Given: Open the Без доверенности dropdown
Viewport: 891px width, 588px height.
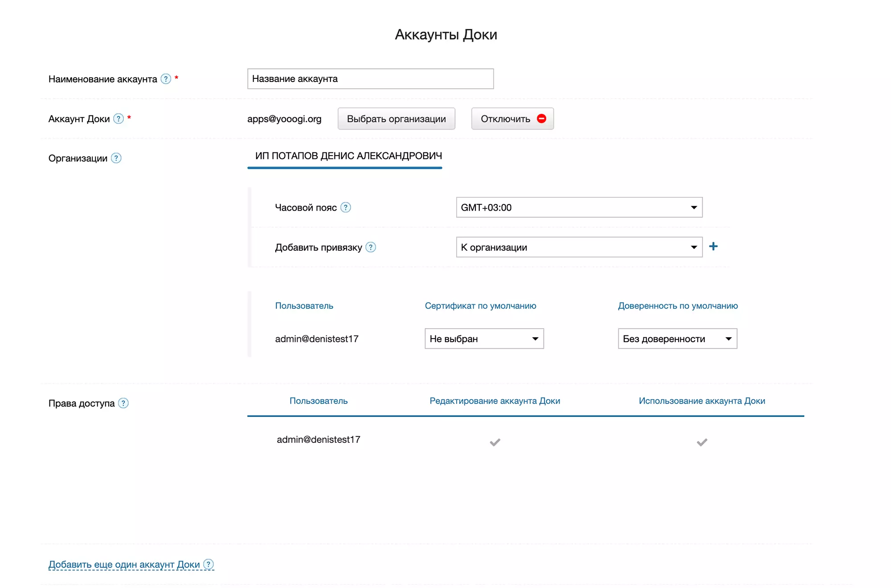Looking at the screenshot, I should 677,339.
